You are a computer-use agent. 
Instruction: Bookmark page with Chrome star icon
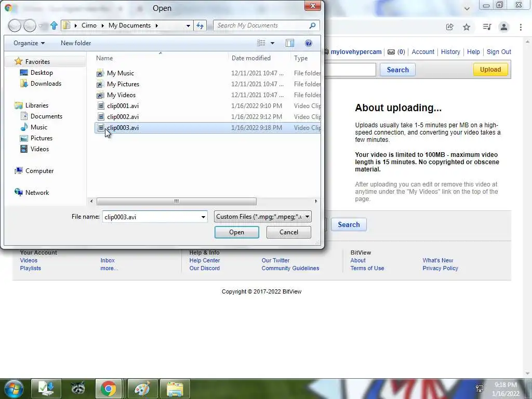tap(467, 27)
